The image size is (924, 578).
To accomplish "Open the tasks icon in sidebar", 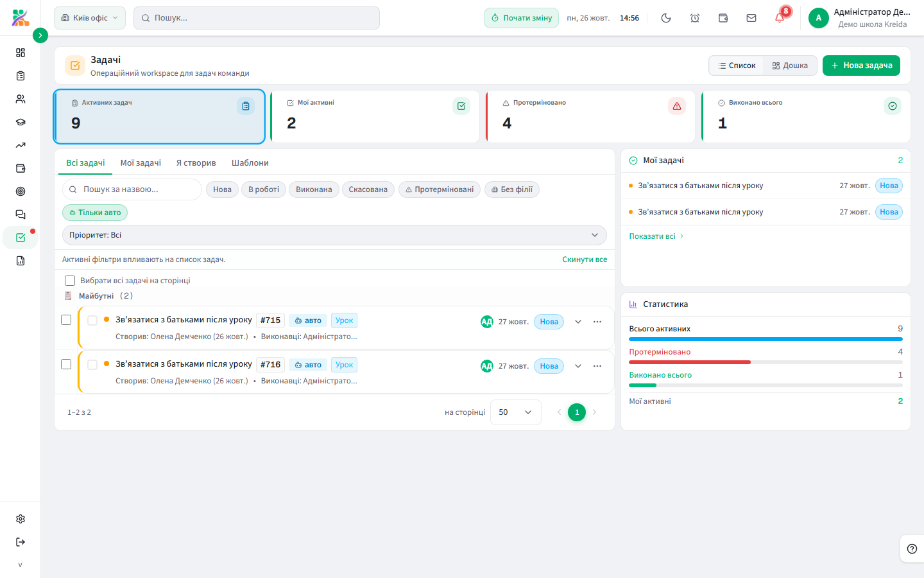I will tap(21, 238).
